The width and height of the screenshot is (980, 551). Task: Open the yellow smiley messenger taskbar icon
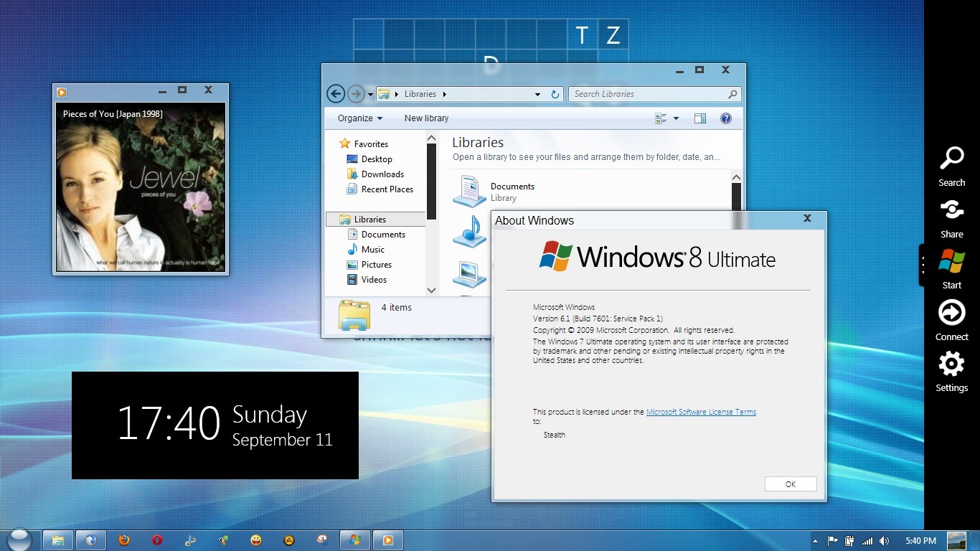coord(256,540)
